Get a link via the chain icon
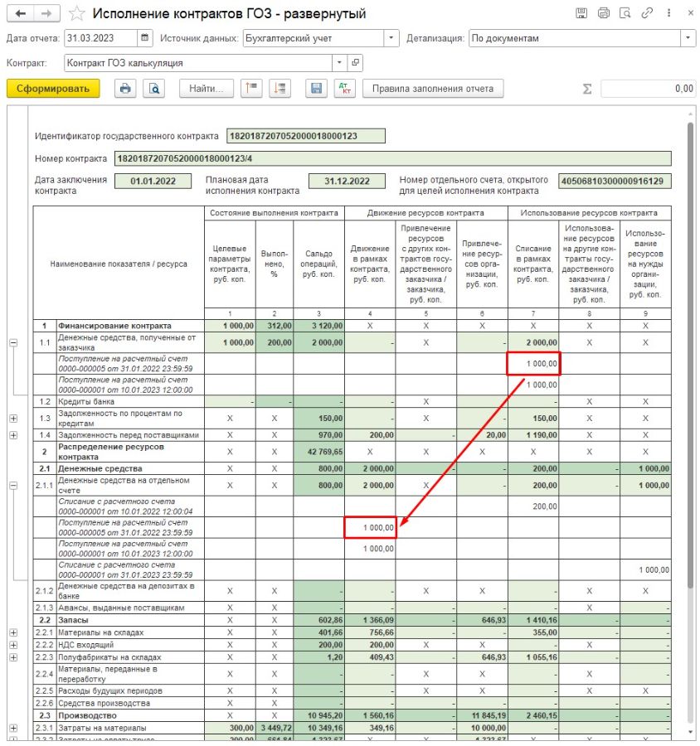This screenshot has height=746, width=700. pyautogui.click(x=647, y=13)
